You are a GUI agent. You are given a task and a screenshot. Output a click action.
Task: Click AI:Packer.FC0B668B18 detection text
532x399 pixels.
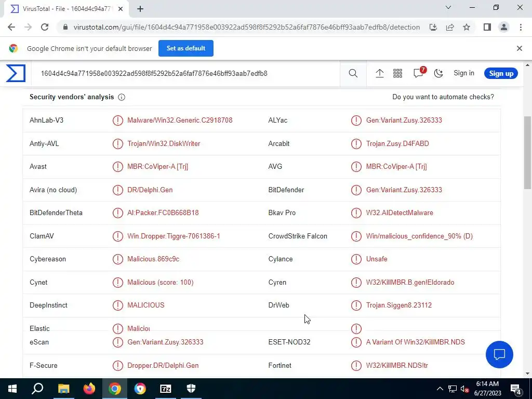(163, 212)
